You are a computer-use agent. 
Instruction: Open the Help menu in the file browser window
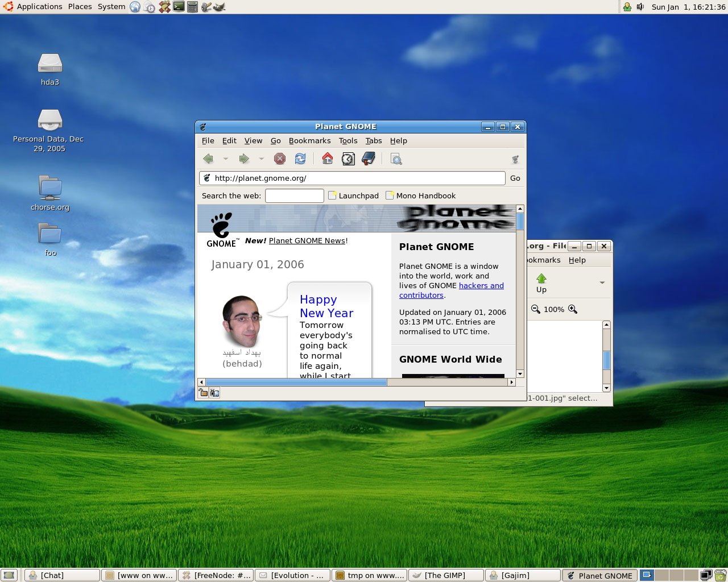coord(577,260)
